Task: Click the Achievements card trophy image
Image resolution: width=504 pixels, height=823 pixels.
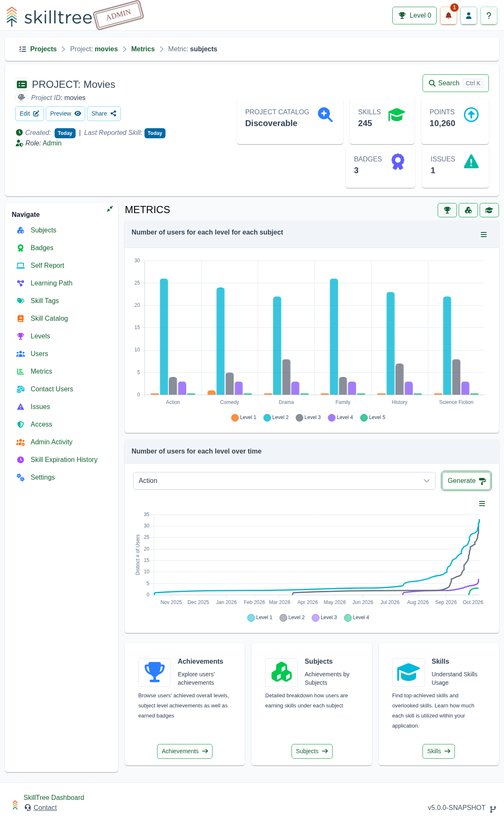Action: click(x=155, y=672)
